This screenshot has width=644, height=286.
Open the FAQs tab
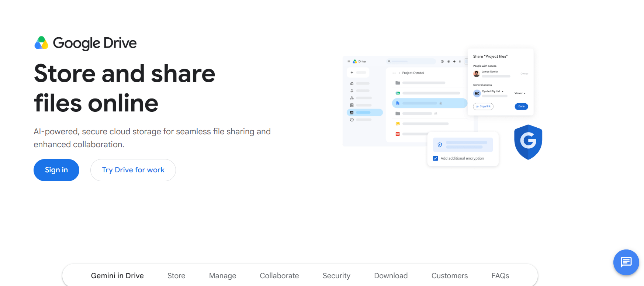pyautogui.click(x=500, y=276)
